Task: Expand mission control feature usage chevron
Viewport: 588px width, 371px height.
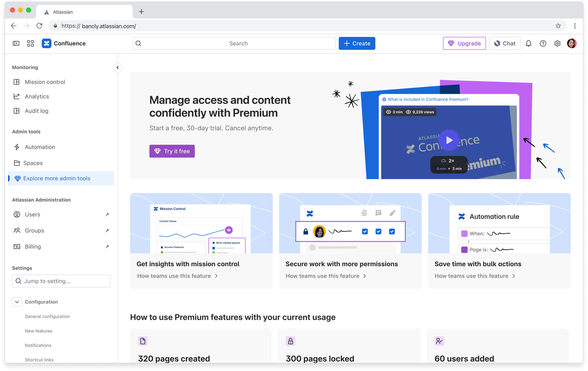Action: pyautogui.click(x=216, y=276)
